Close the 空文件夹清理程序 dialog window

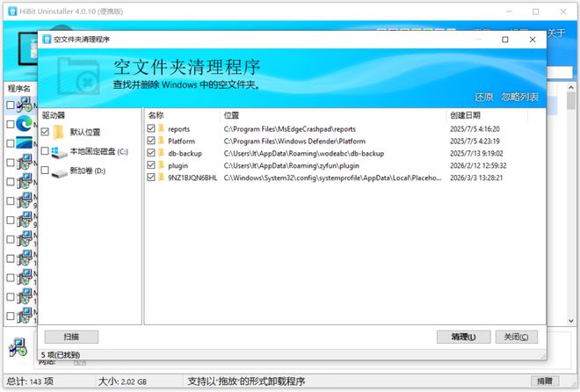pyautogui.click(x=533, y=40)
